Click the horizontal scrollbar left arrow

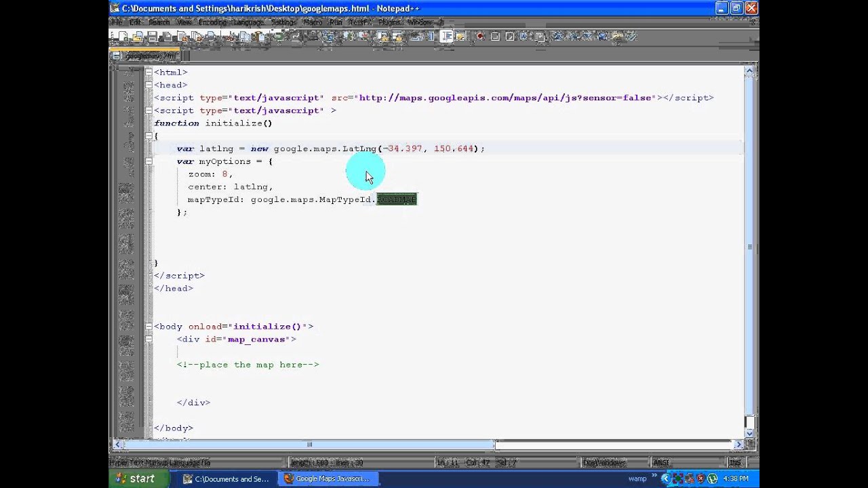pos(117,445)
